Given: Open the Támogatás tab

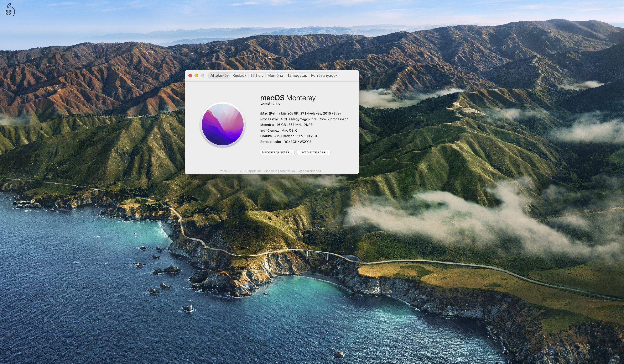Looking at the screenshot, I should tap(297, 75).
